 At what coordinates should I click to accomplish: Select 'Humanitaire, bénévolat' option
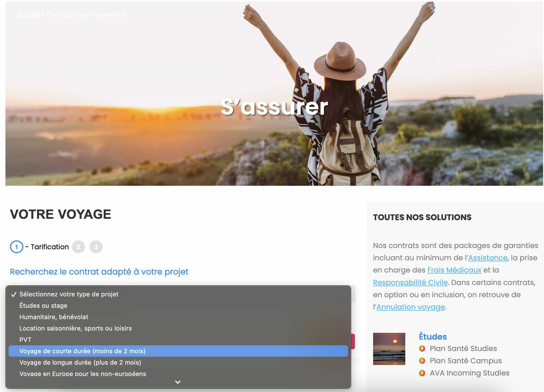[54, 317]
